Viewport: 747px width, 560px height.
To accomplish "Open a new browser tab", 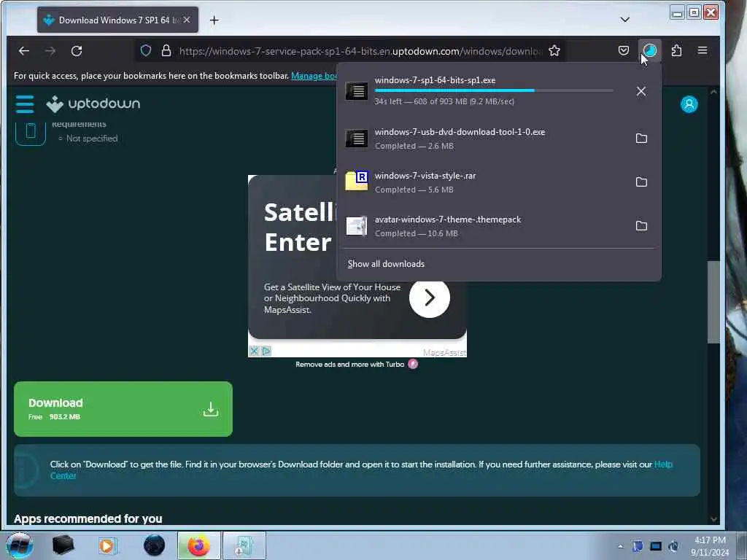I will (x=214, y=20).
